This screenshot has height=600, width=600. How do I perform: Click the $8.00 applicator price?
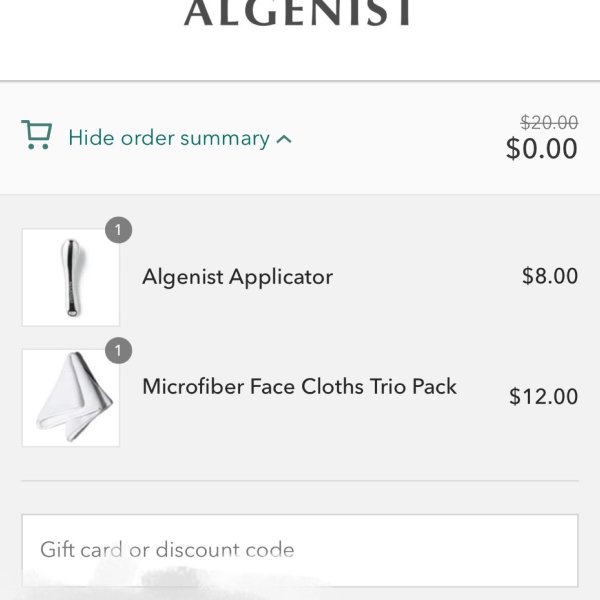(550, 276)
